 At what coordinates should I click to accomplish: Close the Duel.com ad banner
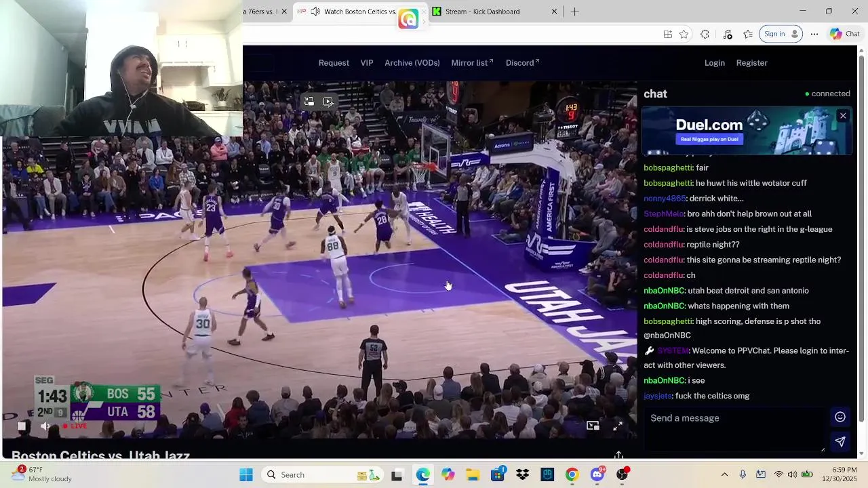(843, 116)
